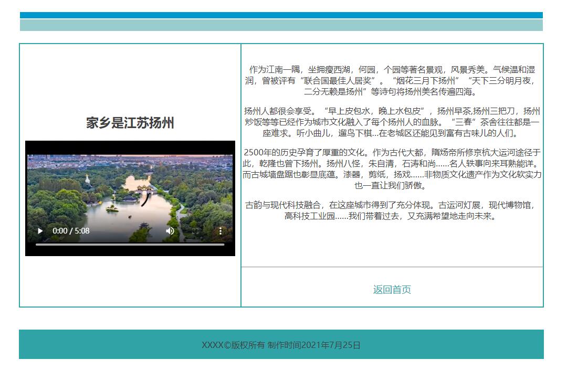Mute the video with the speaker icon
This screenshot has height=391, width=588.
click(170, 231)
